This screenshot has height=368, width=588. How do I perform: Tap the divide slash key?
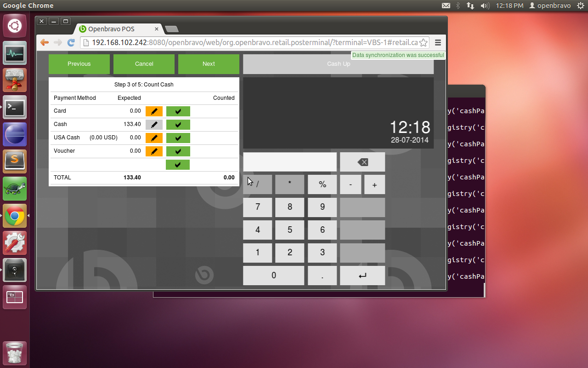257,184
